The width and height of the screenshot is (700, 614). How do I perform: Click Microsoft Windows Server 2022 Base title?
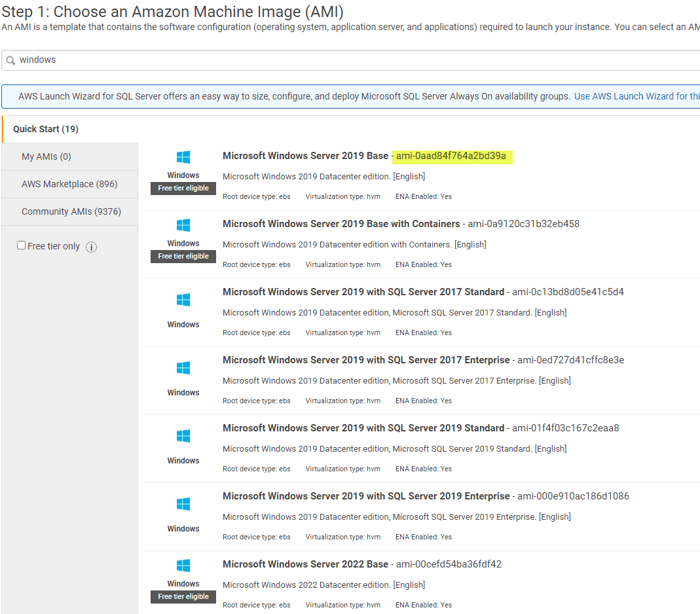[x=305, y=564]
